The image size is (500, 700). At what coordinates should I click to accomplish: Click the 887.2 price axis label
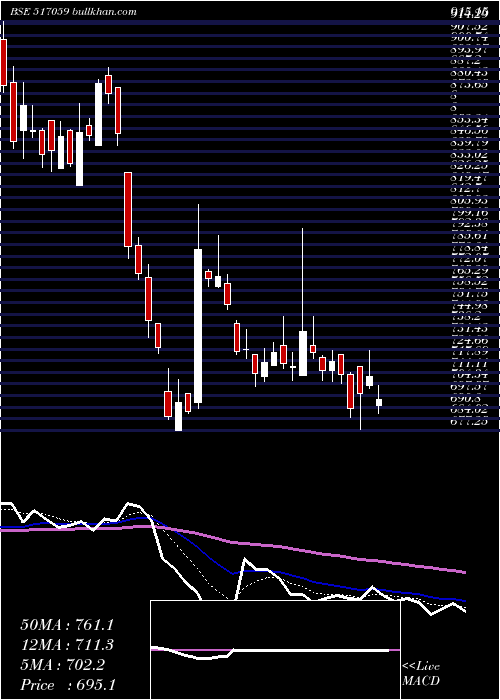(465, 61)
